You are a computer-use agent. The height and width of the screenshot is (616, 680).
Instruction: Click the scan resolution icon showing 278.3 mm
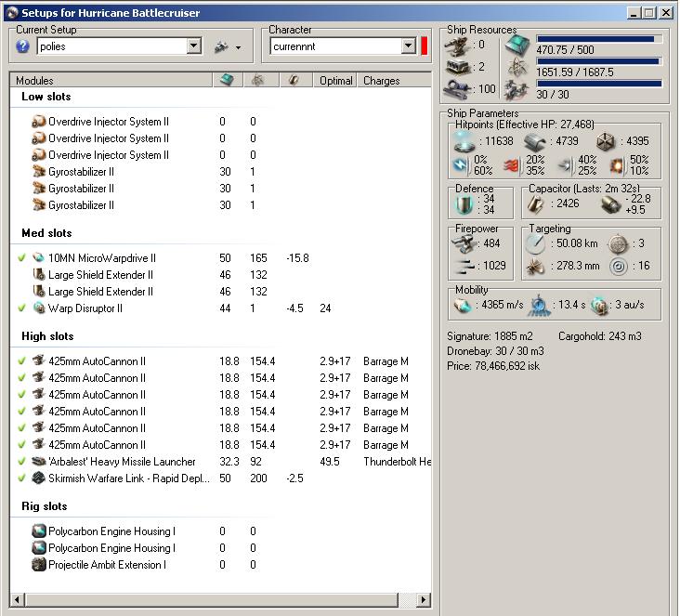pos(535,267)
